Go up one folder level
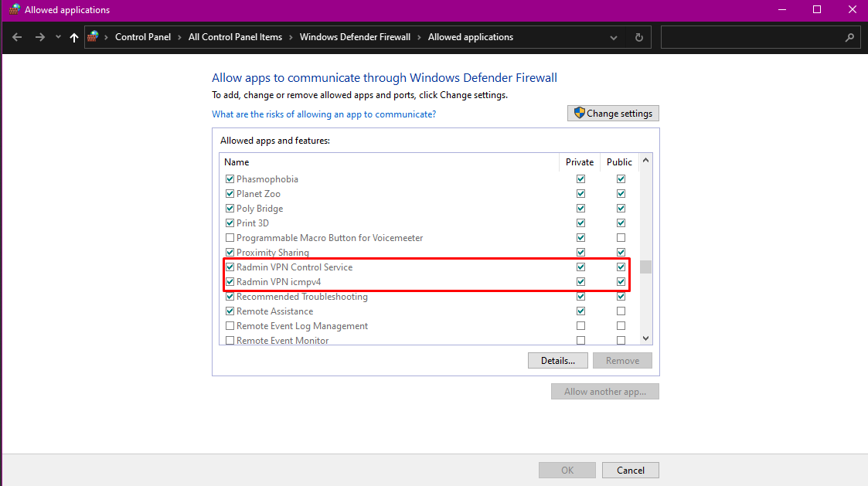This screenshot has height=486, width=868. click(x=74, y=37)
